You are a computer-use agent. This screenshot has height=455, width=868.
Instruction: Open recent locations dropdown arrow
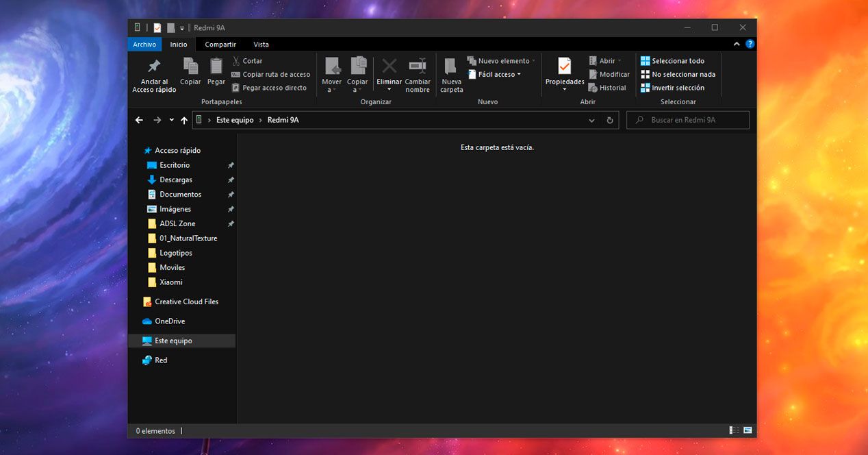point(171,120)
